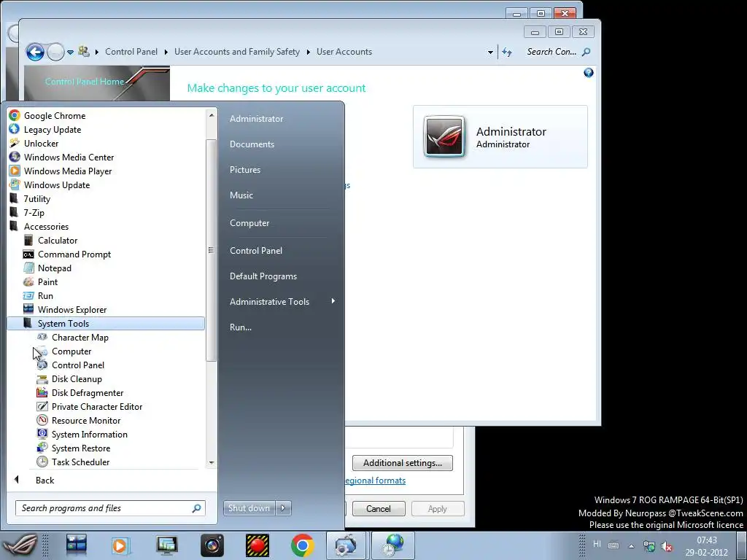
Task: Click Additional settings... button
Action: coord(403,463)
